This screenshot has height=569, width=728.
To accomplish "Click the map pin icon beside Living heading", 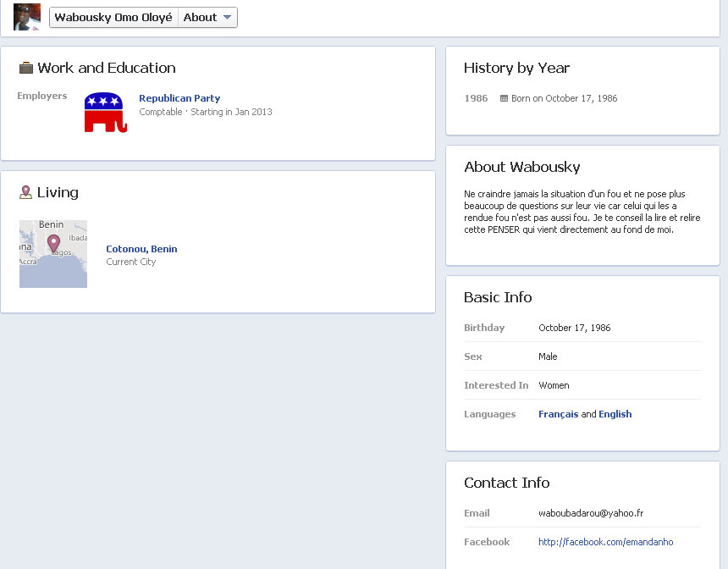I will (25, 192).
